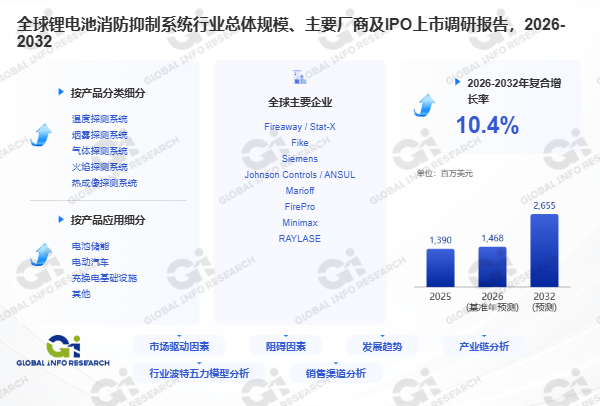Open the 产业链分析 button
This screenshot has width=600, height=406.
484,346
